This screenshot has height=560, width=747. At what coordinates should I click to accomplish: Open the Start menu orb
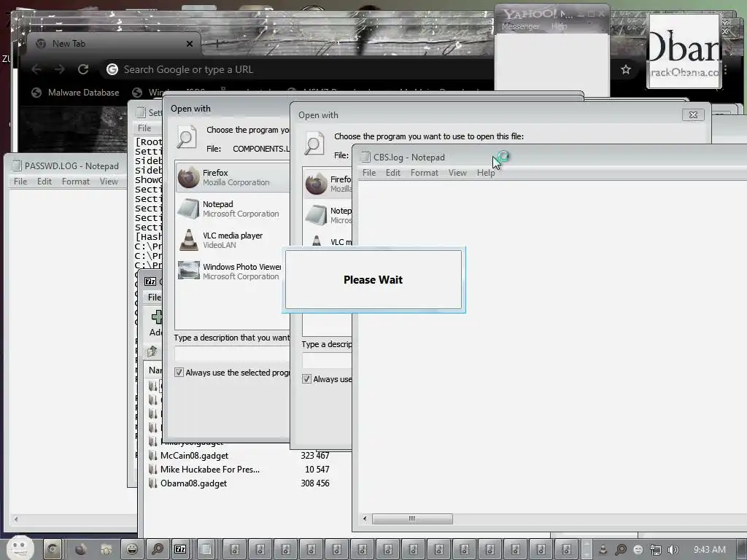[x=20, y=548]
